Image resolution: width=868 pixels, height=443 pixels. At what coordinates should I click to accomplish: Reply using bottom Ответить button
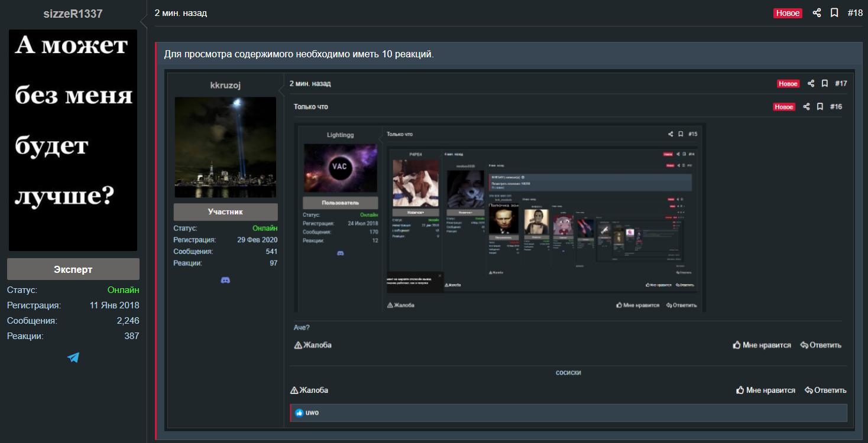pyautogui.click(x=825, y=390)
